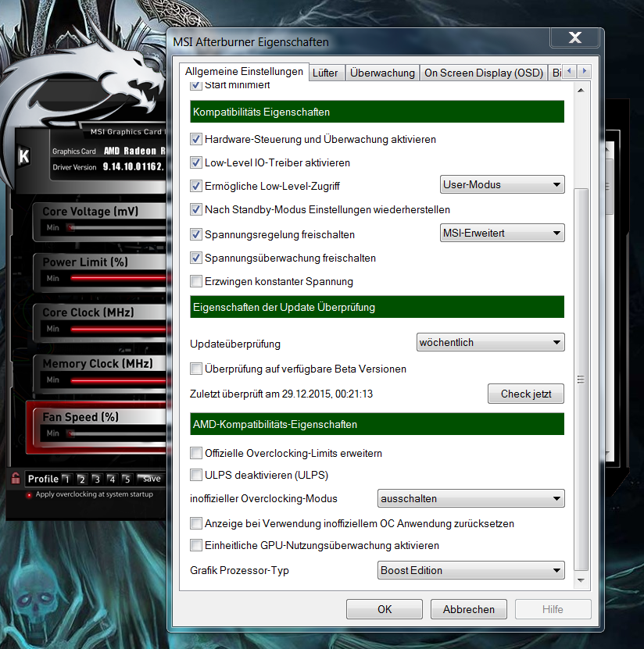The height and width of the screenshot is (649, 644).
Task: Enable Einheitliche GPU-Nutzungsüberwachung aktivieren
Action: pyautogui.click(x=196, y=546)
